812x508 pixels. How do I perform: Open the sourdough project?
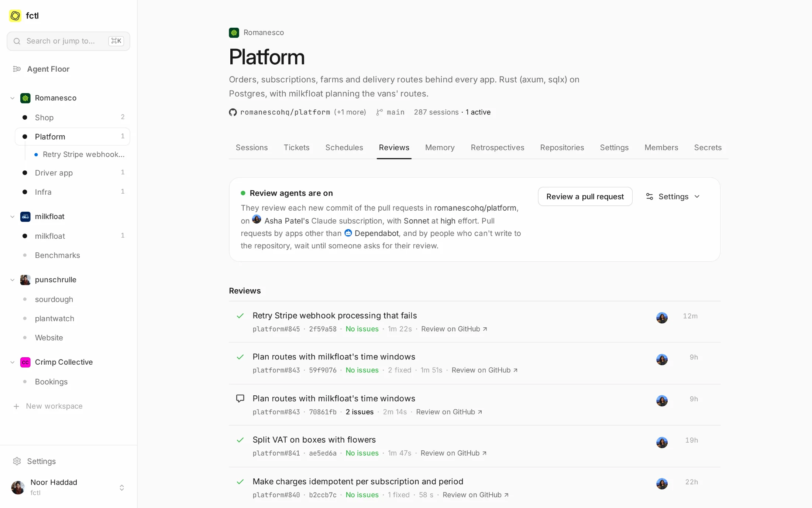click(72, 299)
